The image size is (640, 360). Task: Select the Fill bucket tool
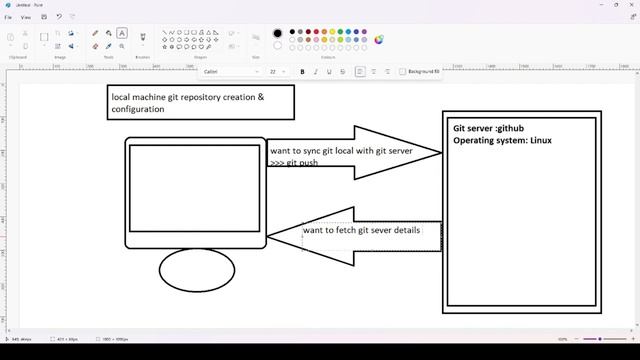click(x=109, y=33)
